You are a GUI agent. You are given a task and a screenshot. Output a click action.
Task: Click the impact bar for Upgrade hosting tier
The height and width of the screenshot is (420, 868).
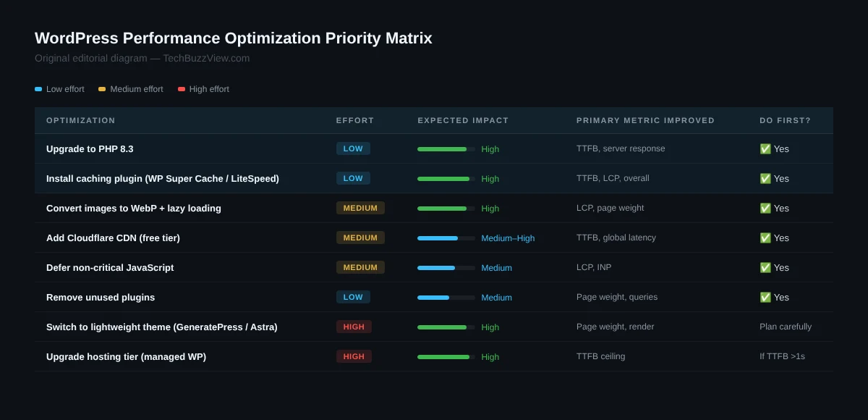pos(446,356)
